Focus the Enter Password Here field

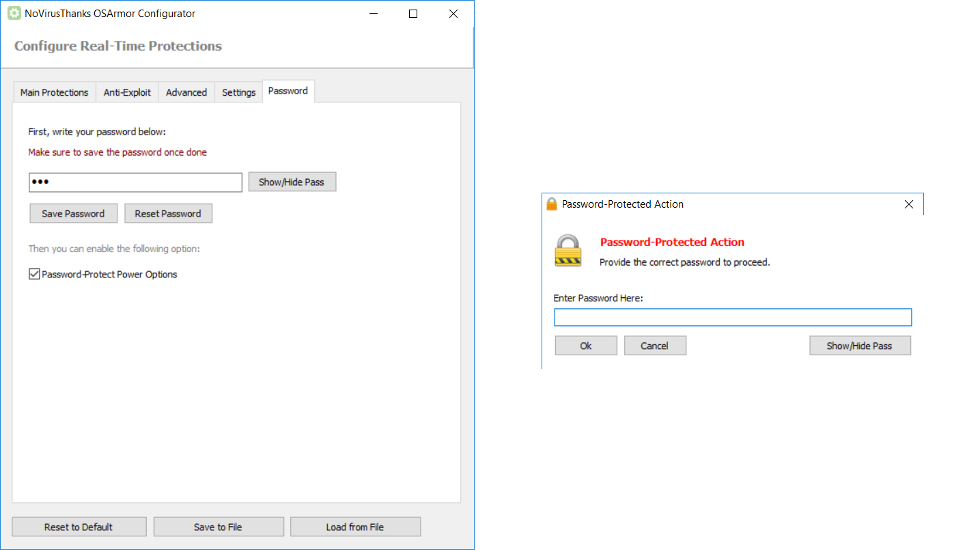click(732, 318)
